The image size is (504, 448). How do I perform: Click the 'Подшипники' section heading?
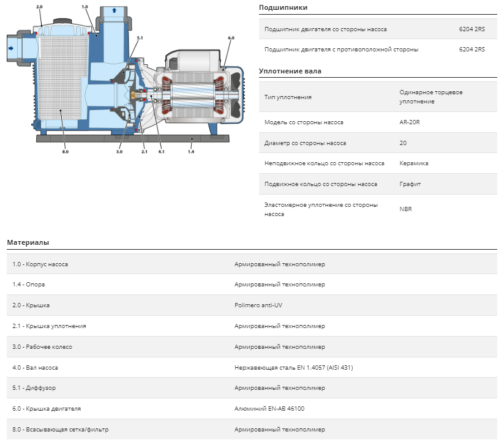pyautogui.click(x=283, y=7)
